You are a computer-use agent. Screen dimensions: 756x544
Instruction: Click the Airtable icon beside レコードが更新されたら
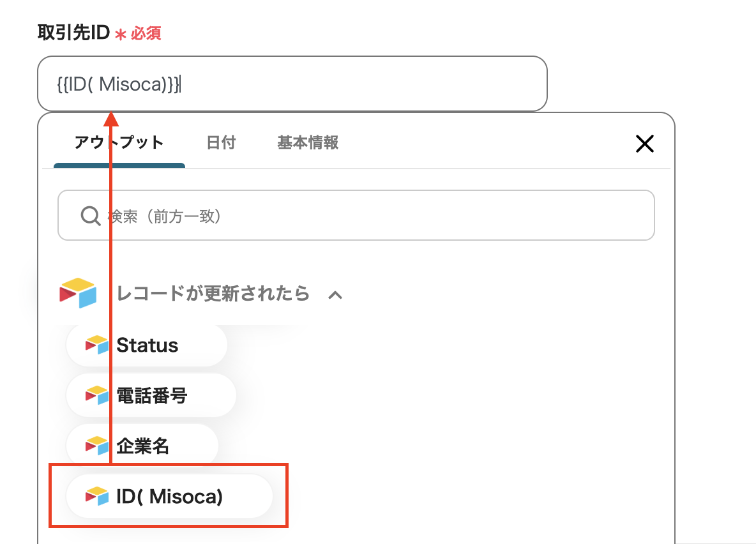point(78,293)
